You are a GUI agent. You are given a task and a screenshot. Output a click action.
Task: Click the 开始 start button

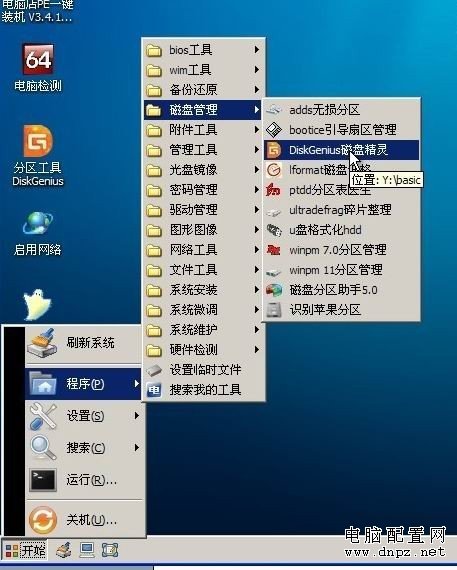(25, 550)
